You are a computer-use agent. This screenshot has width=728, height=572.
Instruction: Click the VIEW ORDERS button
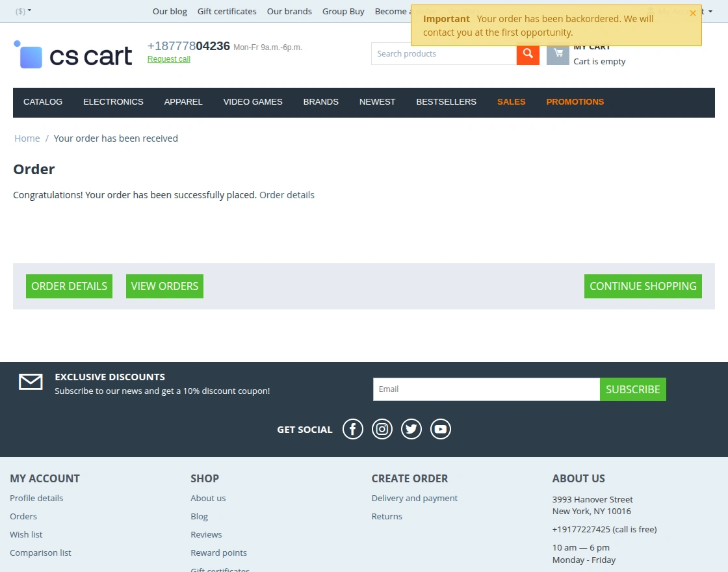pos(165,286)
